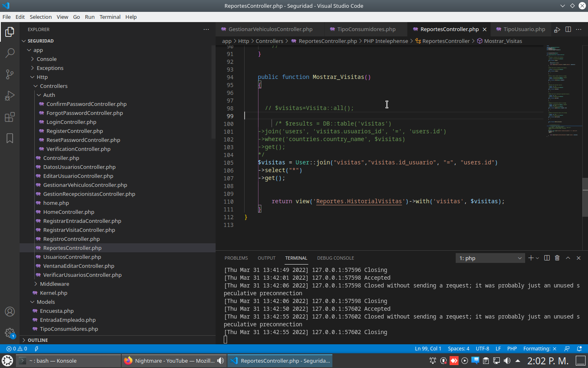Click the errors and warnings counter
This screenshot has width=588, height=368.
coord(17,349)
